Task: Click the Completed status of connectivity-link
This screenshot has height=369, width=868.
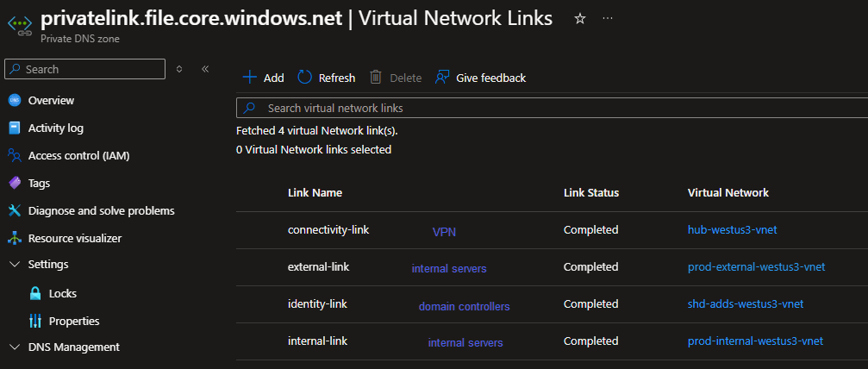Action: click(590, 229)
